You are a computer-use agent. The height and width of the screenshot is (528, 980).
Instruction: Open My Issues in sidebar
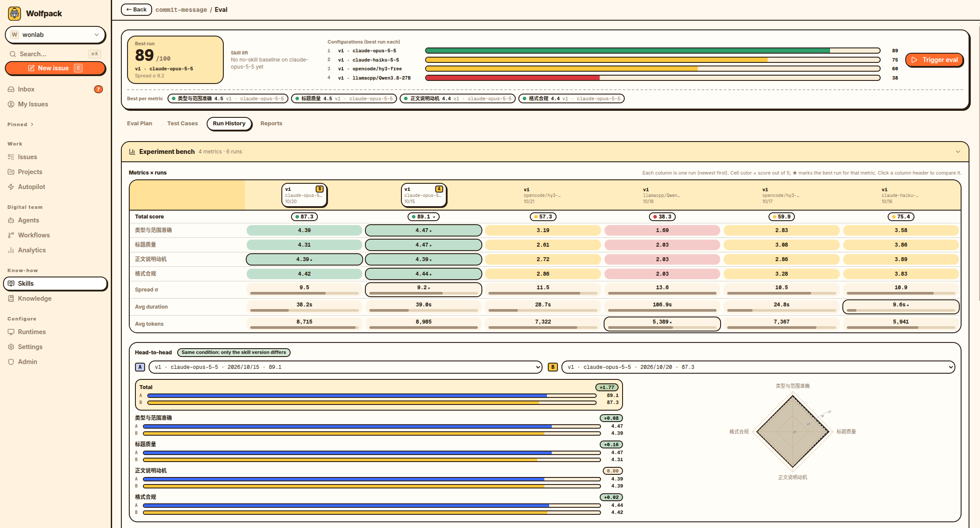[55, 104]
